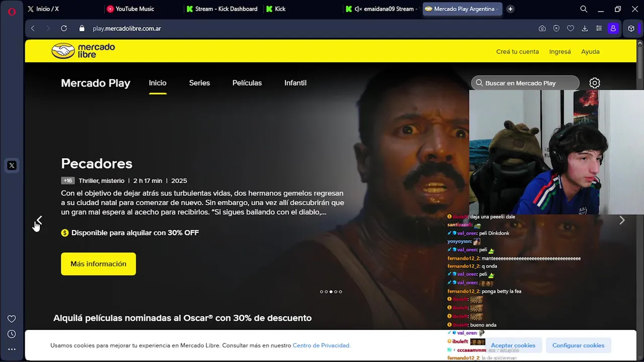Show previous banner with left arrow
The width and height of the screenshot is (644, 362).
pos(39,220)
